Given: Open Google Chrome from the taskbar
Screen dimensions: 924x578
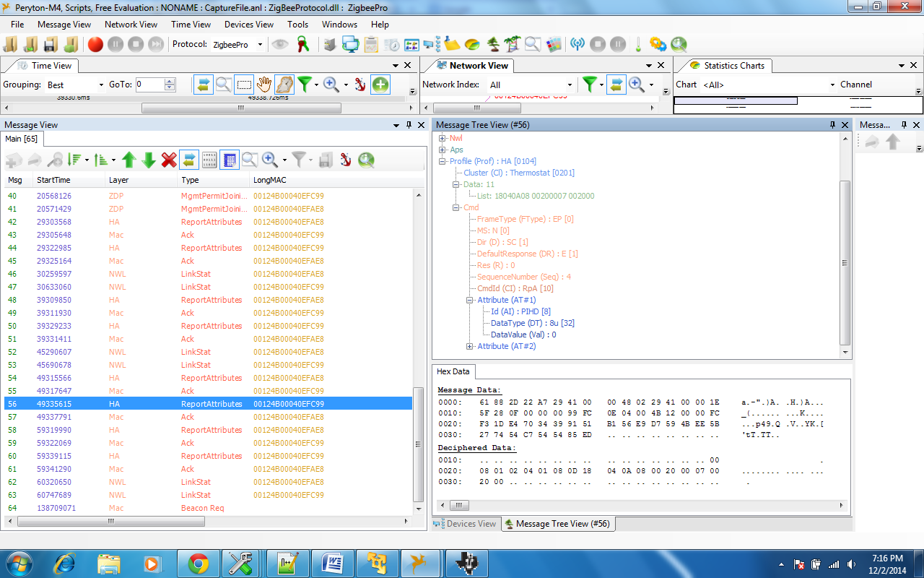Looking at the screenshot, I should coord(199,563).
